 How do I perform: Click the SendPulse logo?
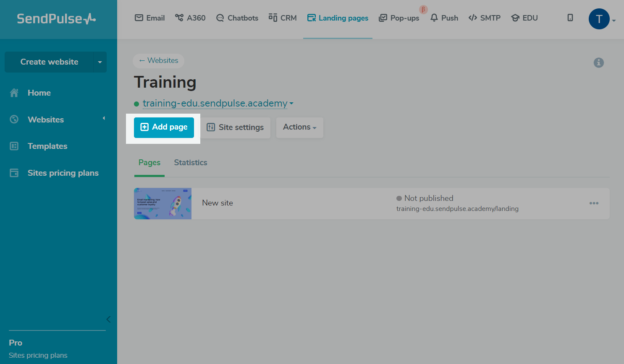(56, 18)
